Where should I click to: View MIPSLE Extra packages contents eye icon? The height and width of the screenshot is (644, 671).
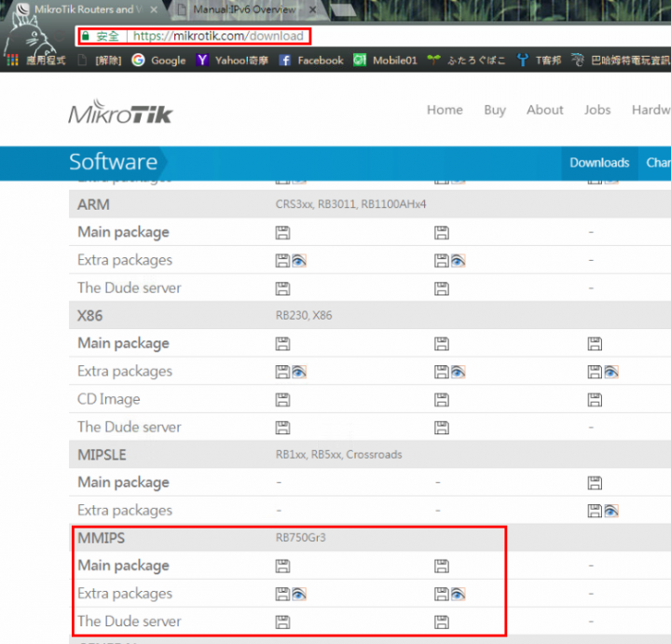tap(611, 511)
